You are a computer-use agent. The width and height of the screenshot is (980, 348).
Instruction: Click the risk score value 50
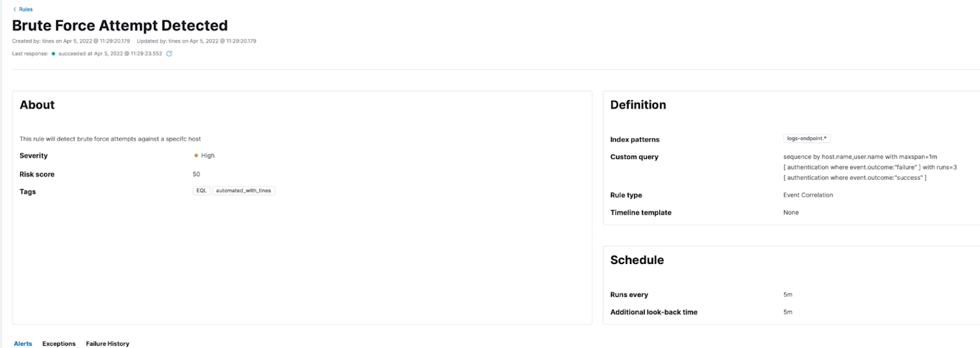click(x=196, y=174)
